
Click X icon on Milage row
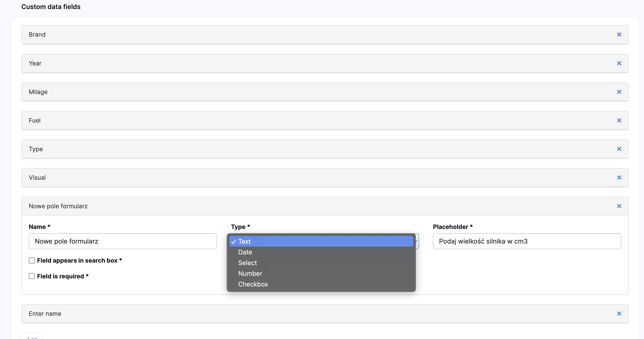[619, 92]
